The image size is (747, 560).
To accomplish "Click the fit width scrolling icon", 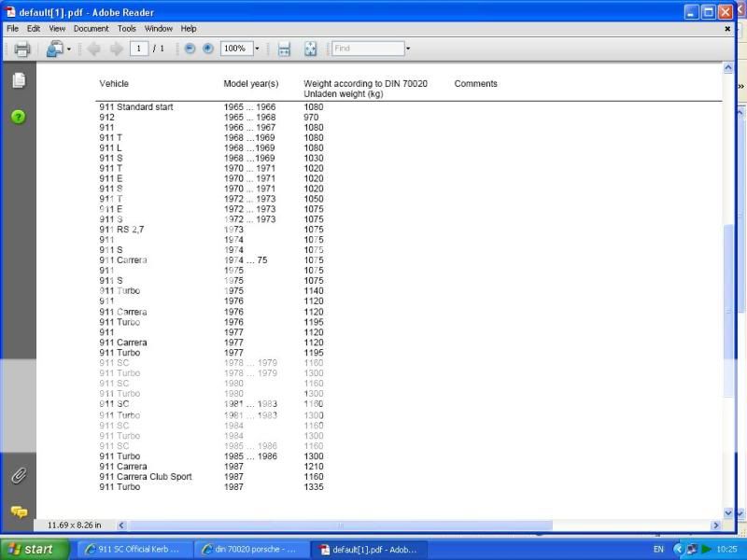I will click(284, 49).
